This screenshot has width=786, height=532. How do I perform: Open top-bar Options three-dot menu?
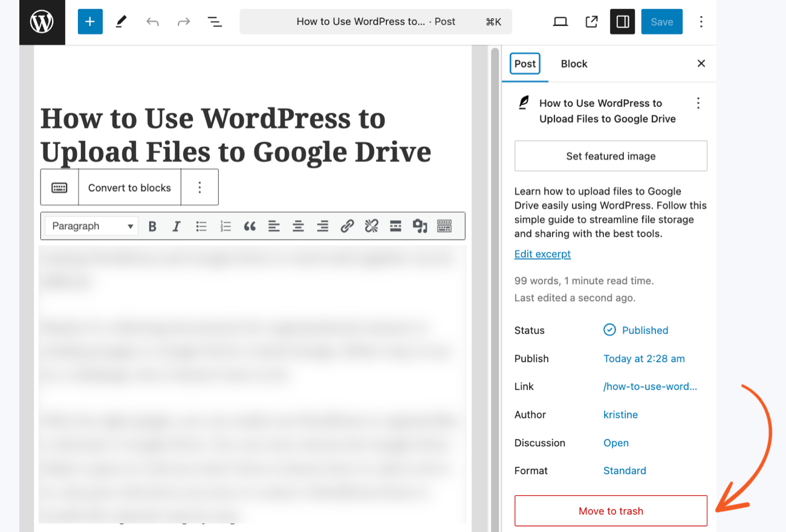[701, 22]
